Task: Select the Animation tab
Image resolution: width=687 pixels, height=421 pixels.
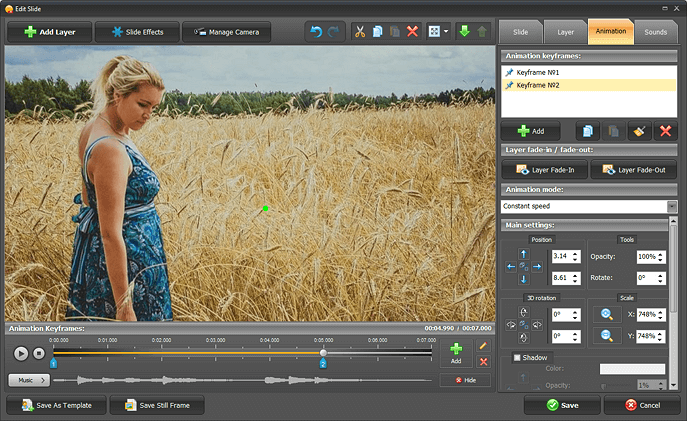Action: (611, 31)
